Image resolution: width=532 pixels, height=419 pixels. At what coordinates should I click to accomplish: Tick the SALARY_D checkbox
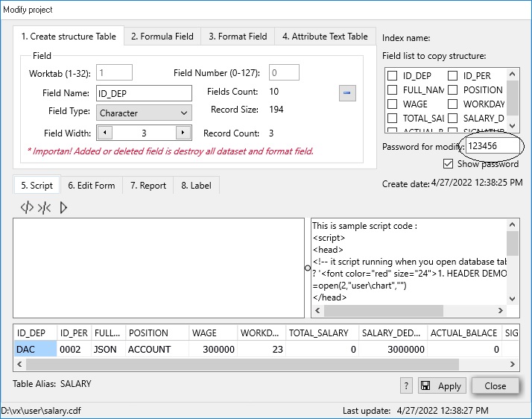(452, 118)
